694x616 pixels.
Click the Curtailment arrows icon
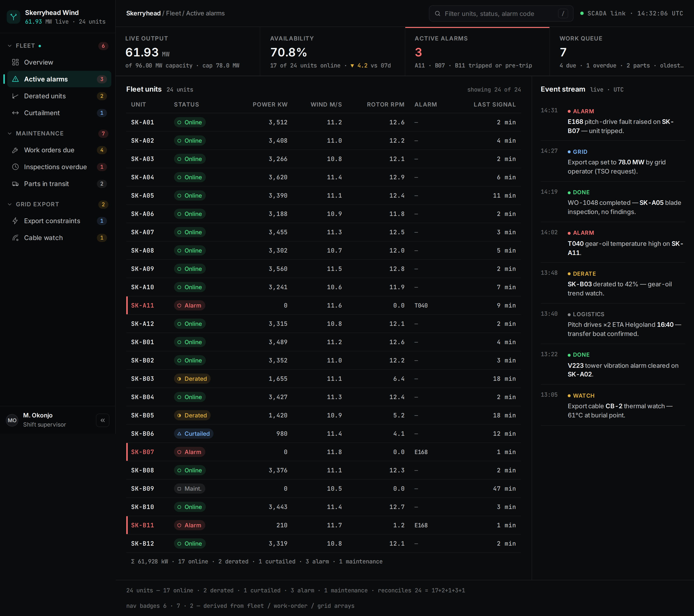(15, 113)
